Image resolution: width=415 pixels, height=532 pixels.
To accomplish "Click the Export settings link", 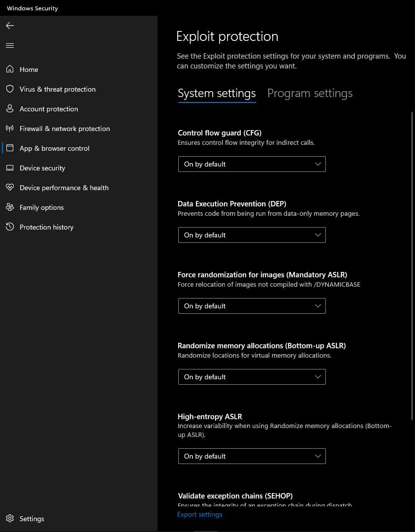I will click(200, 515).
